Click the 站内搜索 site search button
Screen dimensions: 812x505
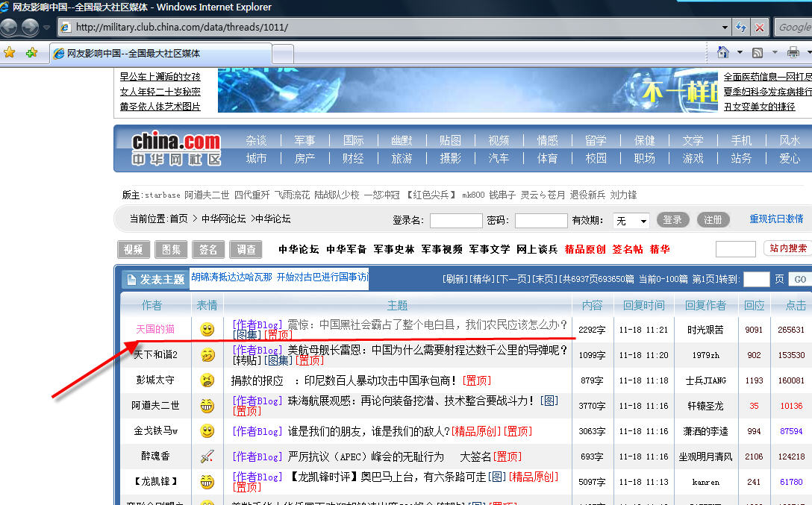tap(787, 248)
